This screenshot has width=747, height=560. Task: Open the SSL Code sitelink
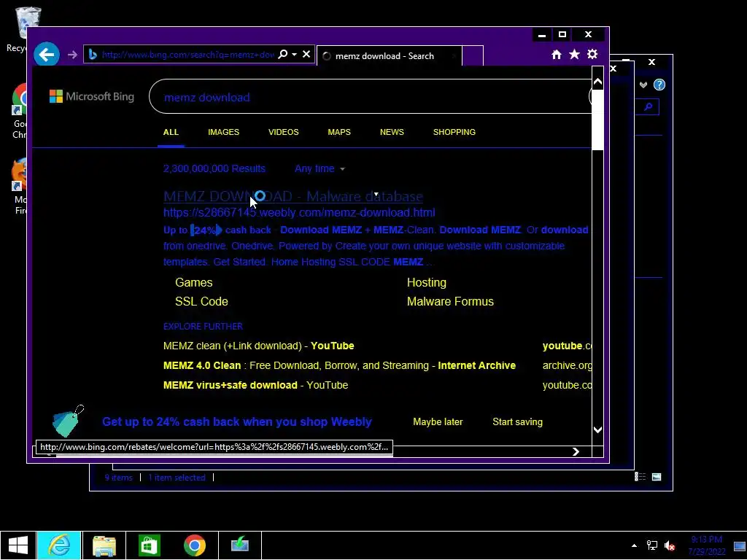pyautogui.click(x=201, y=301)
